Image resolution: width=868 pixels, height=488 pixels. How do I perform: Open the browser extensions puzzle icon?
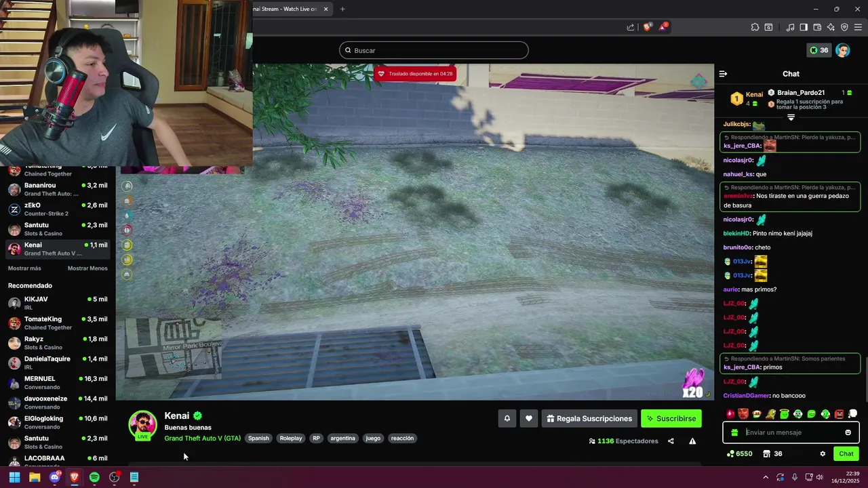pos(755,27)
